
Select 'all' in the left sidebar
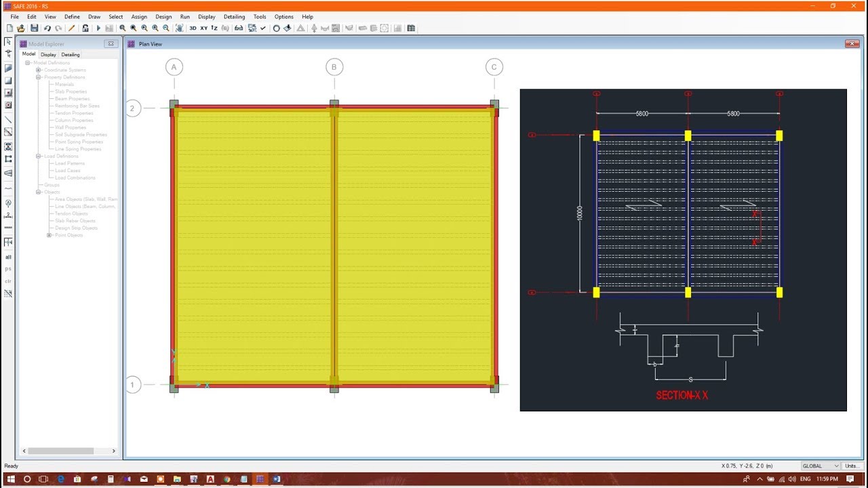8,257
